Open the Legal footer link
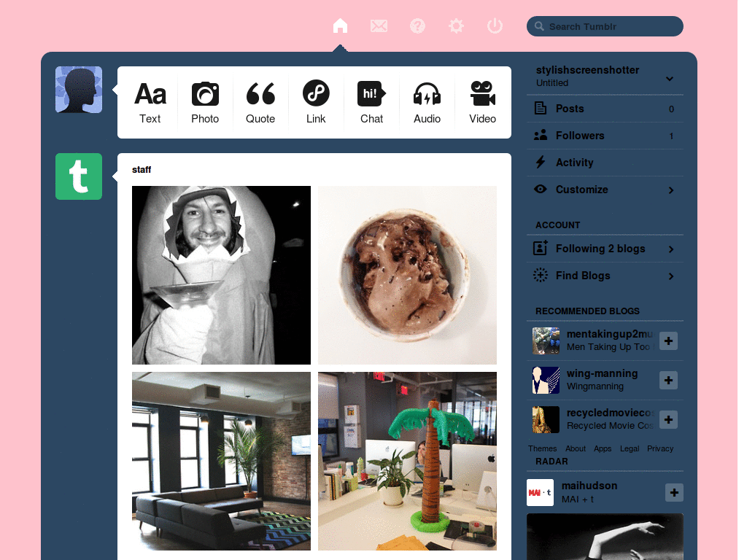Image resolution: width=747 pixels, height=560 pixels. pyautogui.click(x=630, y=448)
